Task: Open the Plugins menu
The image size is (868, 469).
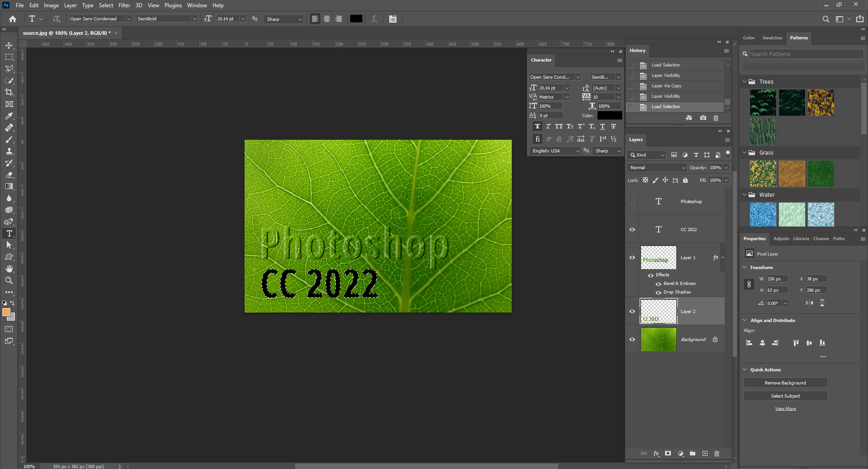Action: (x=173, y=5)
